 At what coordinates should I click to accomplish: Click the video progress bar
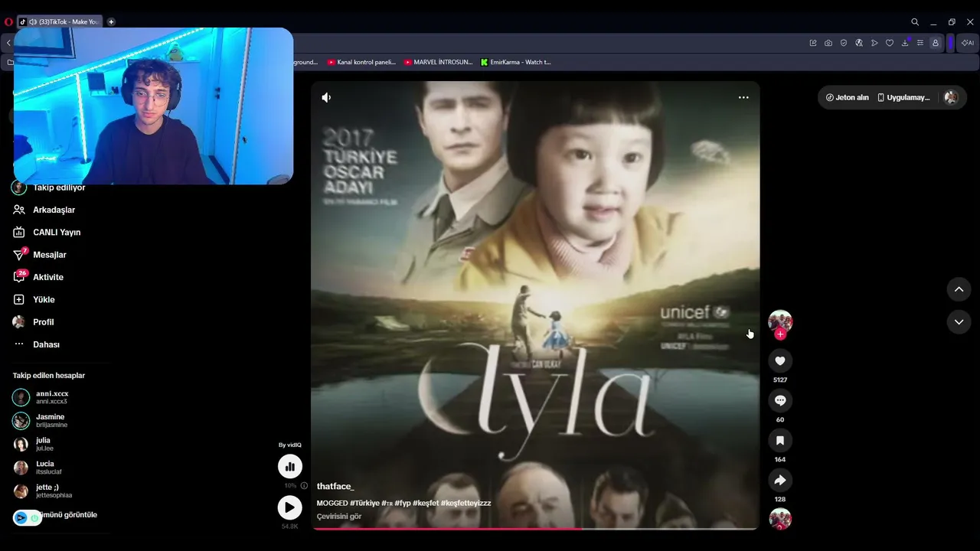(x=535, y=528)
